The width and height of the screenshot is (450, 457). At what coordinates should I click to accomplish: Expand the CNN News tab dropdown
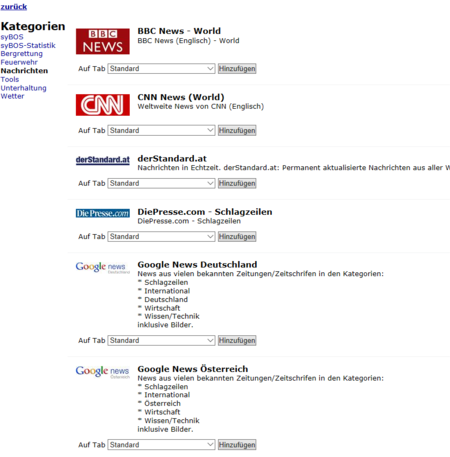[161, 130]
